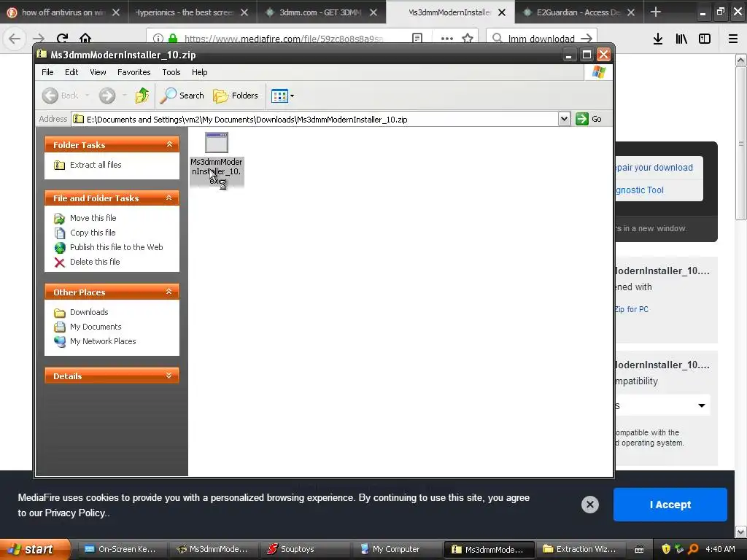This screenshot has height=560, width=747.
Task: Open the Ms3dmmModernInstaller_10.exe file icon
Action: click(x=217, y=143)
